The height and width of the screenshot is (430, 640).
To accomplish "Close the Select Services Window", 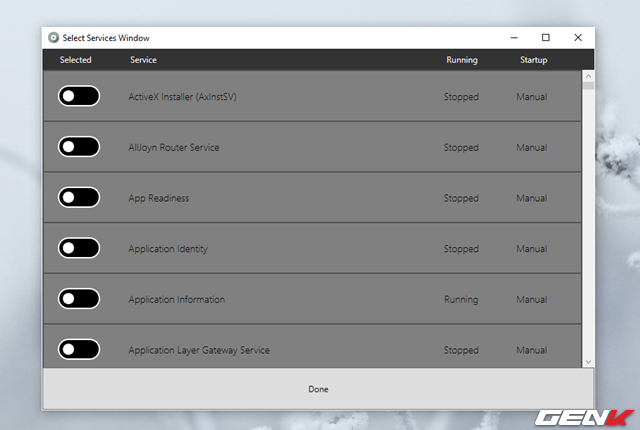I will coord(578,38).
